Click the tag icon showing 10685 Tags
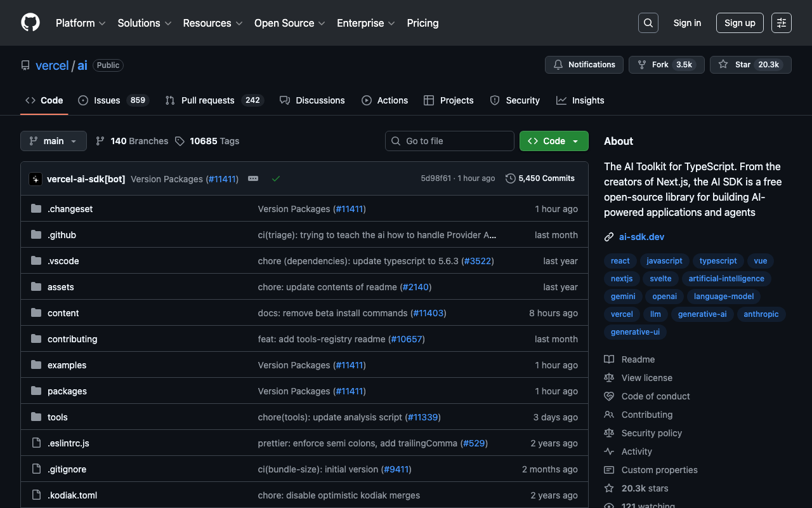The height and width of the screenshot is (508, 812). point(180,141)
